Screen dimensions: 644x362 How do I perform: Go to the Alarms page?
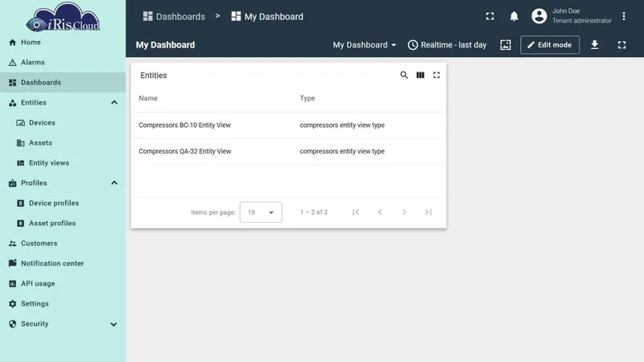point(63,63)
